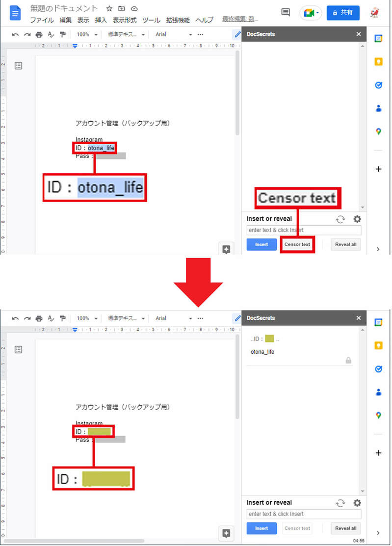Click the Google Tasks side panel icon in upper window
Viewport: 392px width, 546px height.
coord(378,85)
